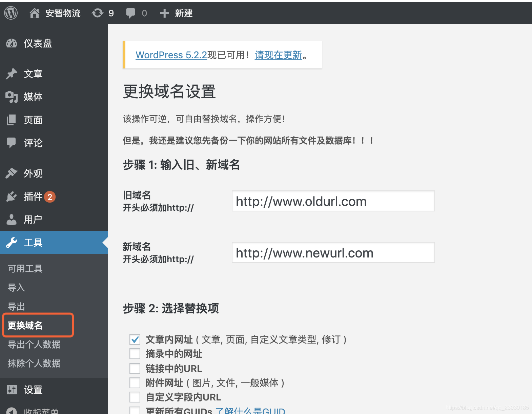Click the 旧域名 field label
Viewport: 532px width, 414px height.
tap(137, 195)
